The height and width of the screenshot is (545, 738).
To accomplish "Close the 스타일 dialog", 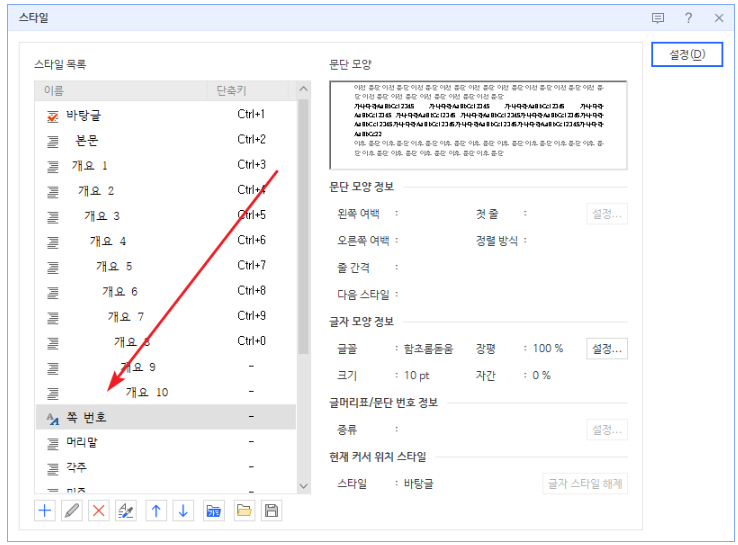I will coord(719,18).
